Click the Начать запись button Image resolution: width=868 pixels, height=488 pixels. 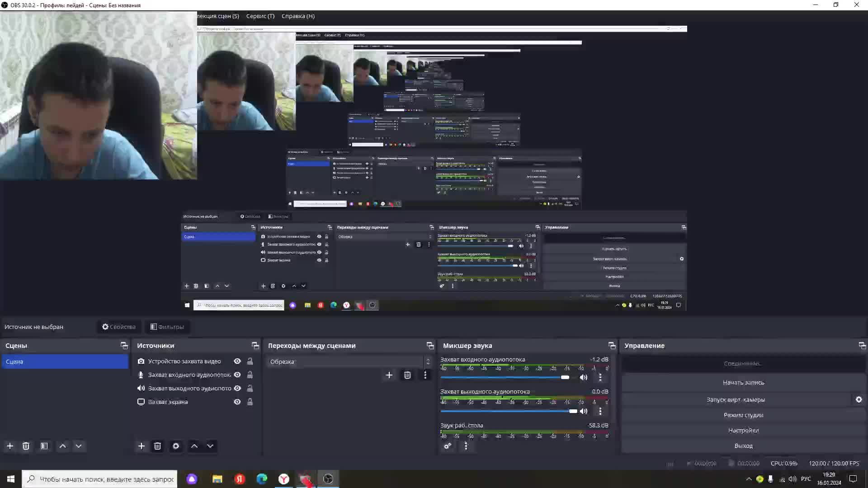point(743,382)
